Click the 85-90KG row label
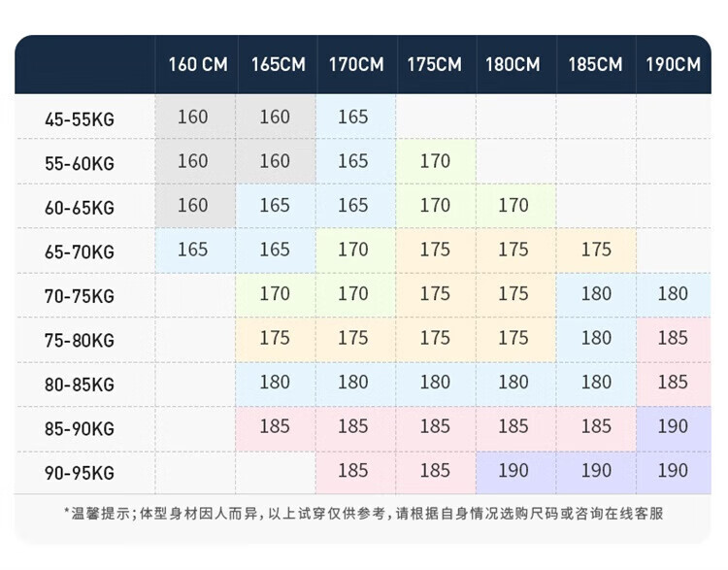This screenshot has height=570, width=728. 80,429
